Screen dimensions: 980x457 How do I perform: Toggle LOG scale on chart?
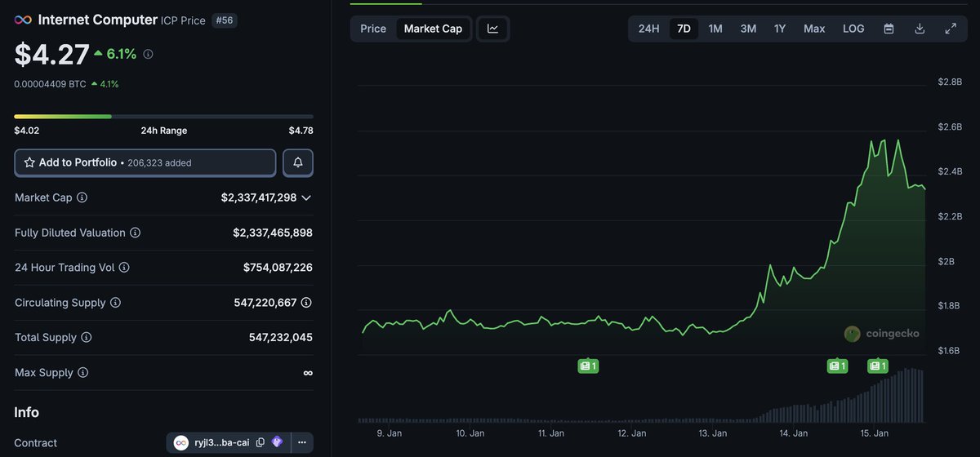(853, 29)
